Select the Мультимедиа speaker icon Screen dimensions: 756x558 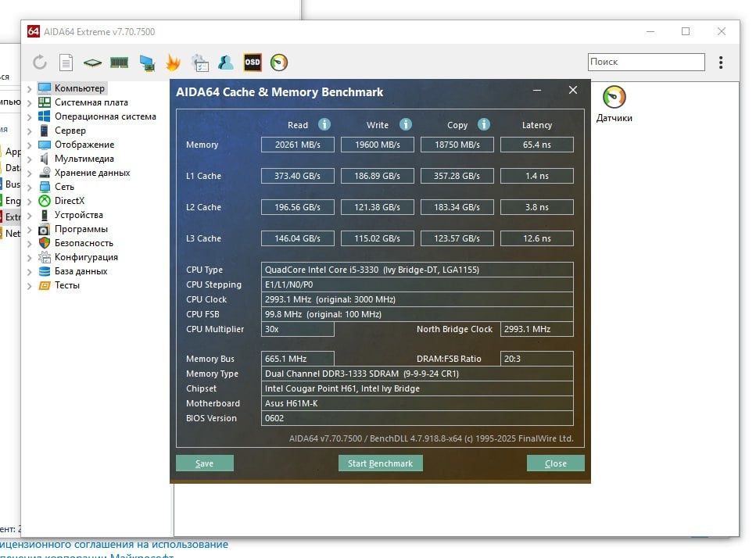pos(45,159)
